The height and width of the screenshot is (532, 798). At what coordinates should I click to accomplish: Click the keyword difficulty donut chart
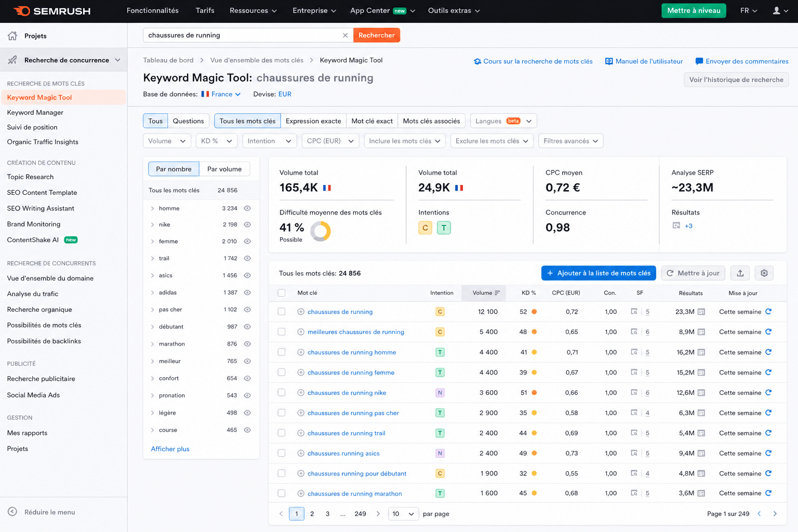321,231
